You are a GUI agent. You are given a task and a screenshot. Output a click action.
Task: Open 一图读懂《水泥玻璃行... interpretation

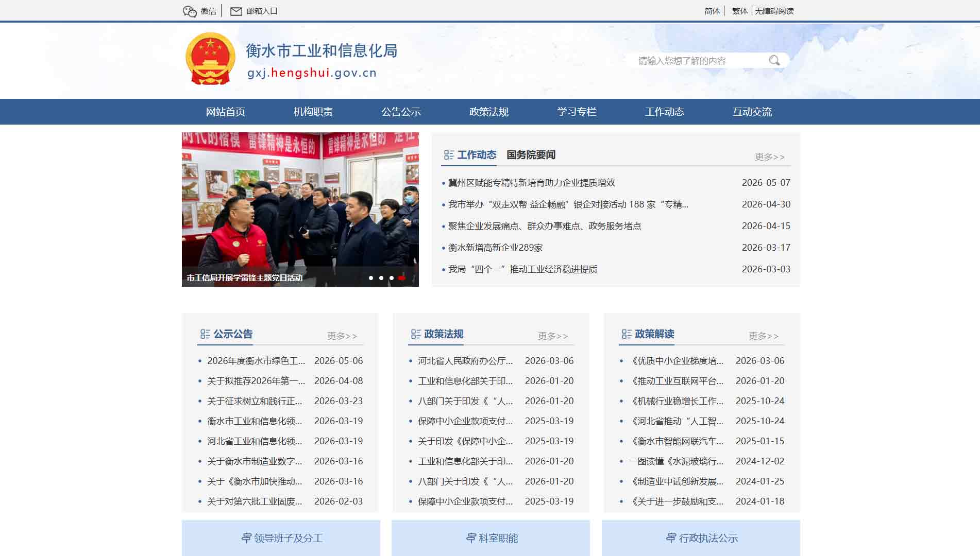coord(677,461)
